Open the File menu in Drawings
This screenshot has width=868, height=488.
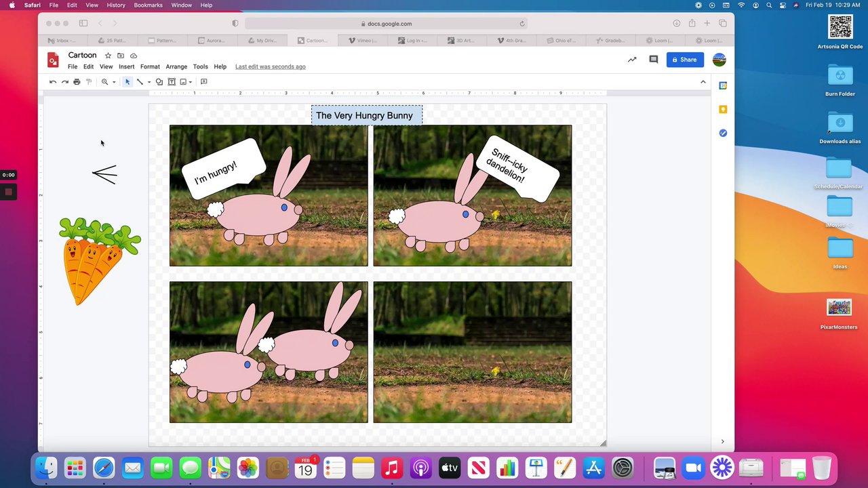point(73,67)
